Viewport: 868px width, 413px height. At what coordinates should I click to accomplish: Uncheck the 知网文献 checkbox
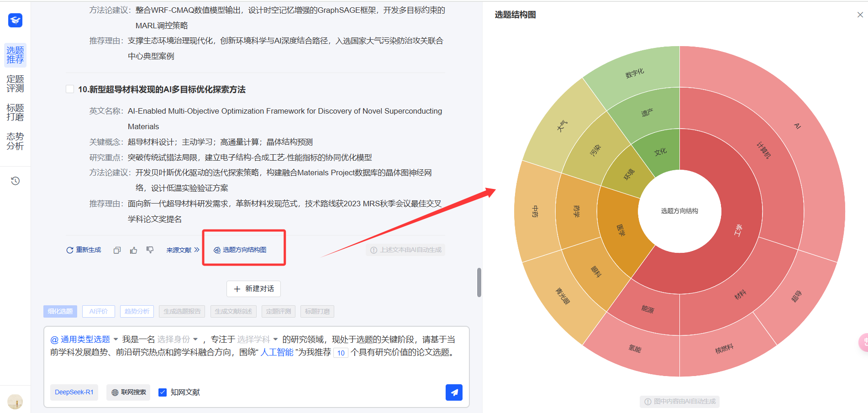coord(163,392)
